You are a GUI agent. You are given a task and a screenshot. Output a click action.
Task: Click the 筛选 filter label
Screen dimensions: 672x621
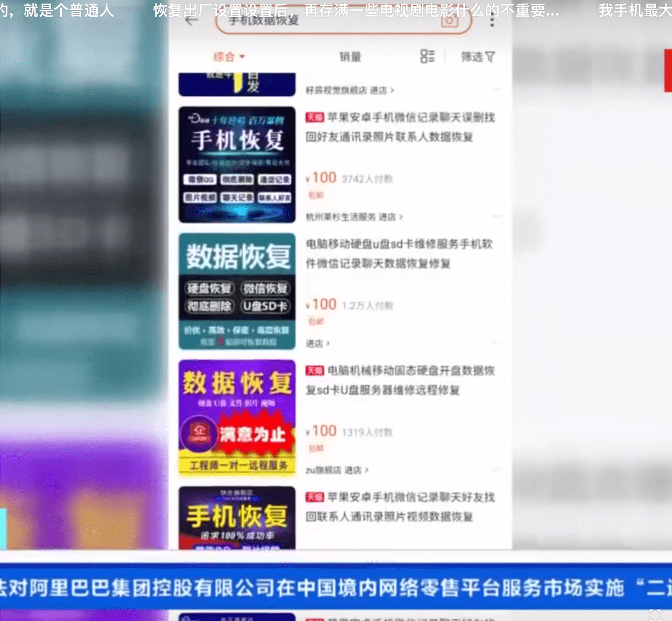(472, 57)
